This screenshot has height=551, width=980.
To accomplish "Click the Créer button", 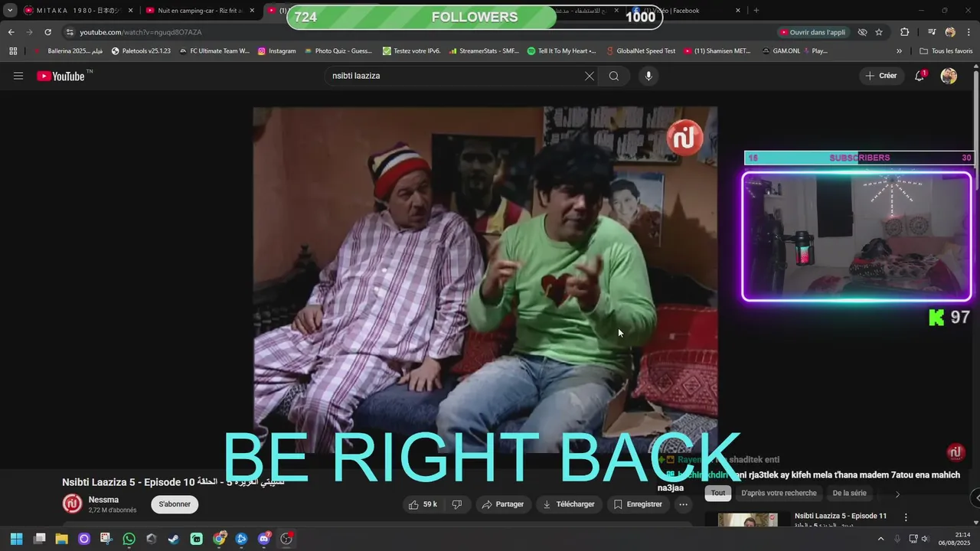I will (x=881, y=76).
